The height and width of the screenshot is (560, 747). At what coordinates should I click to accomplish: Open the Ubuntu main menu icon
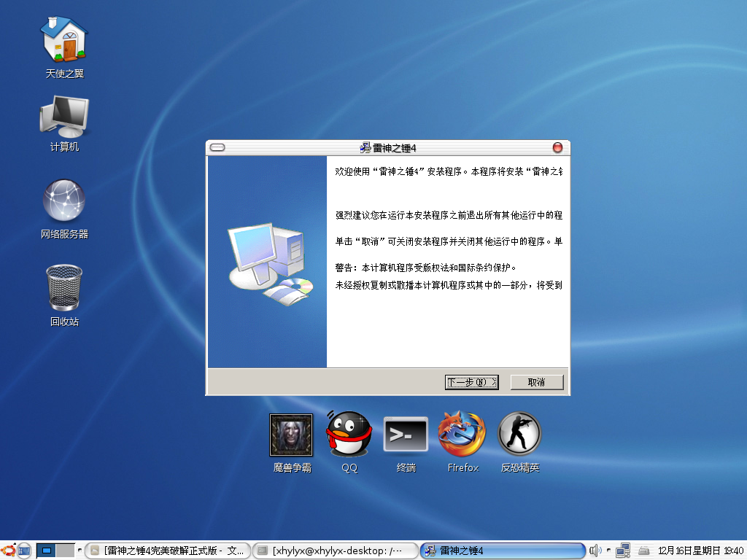tap(9, 551)
